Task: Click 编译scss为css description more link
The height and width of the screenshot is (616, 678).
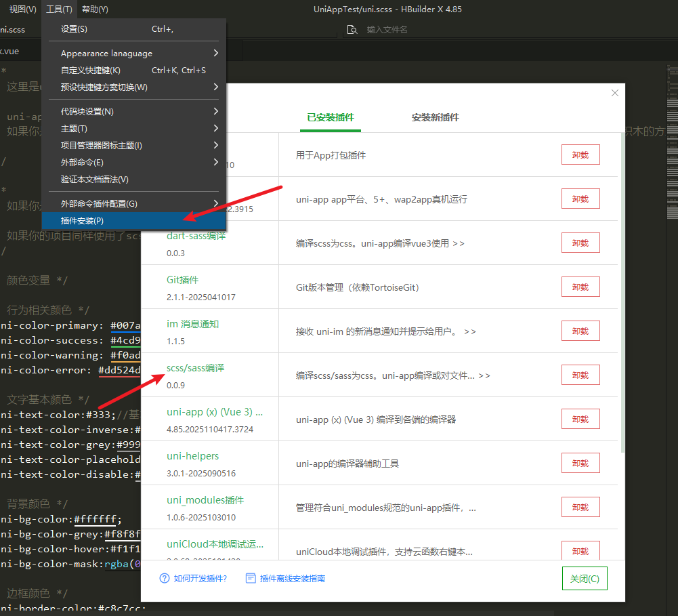Action: pos(459,243)
